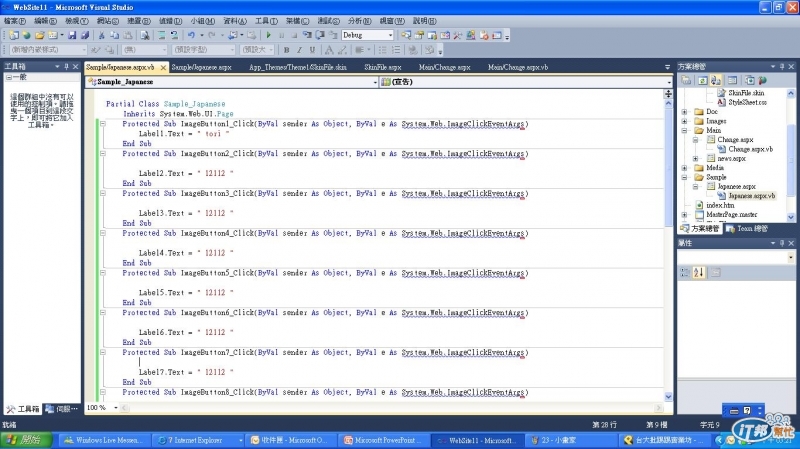Click the Save icon in toolbar
800x449 pixels.
[x=72, y=35]
